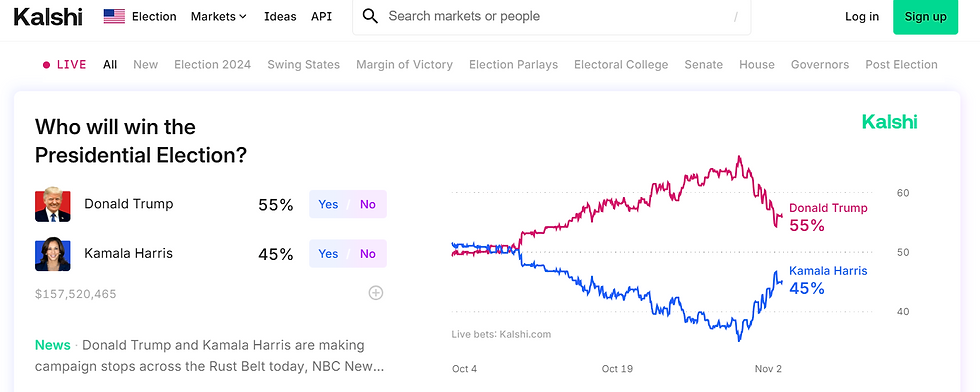
Task: Focus the Search markets or people field
Action: (552, 17)
